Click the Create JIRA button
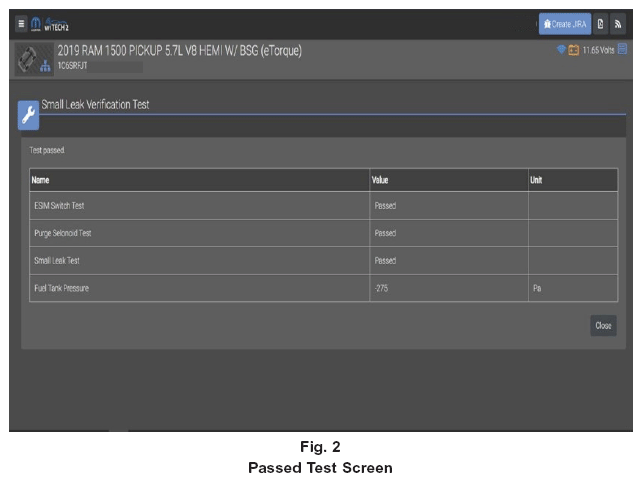This screenshot has height=483, width=642. [x=565, y=24]
